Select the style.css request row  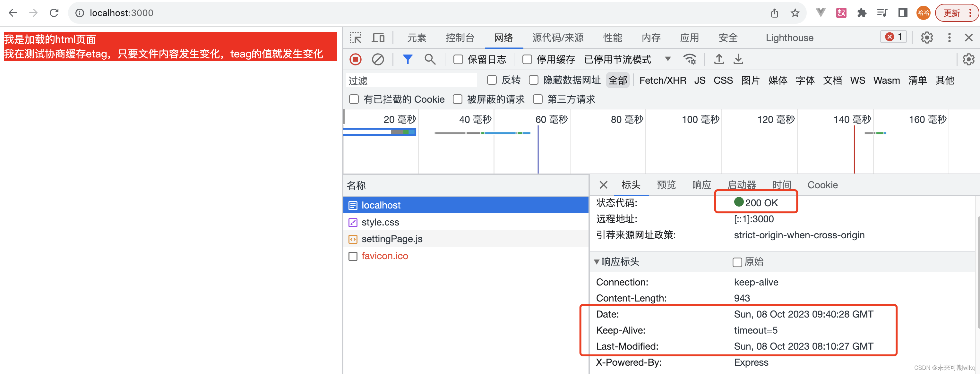pyautogui.click(x=466, y=222)
